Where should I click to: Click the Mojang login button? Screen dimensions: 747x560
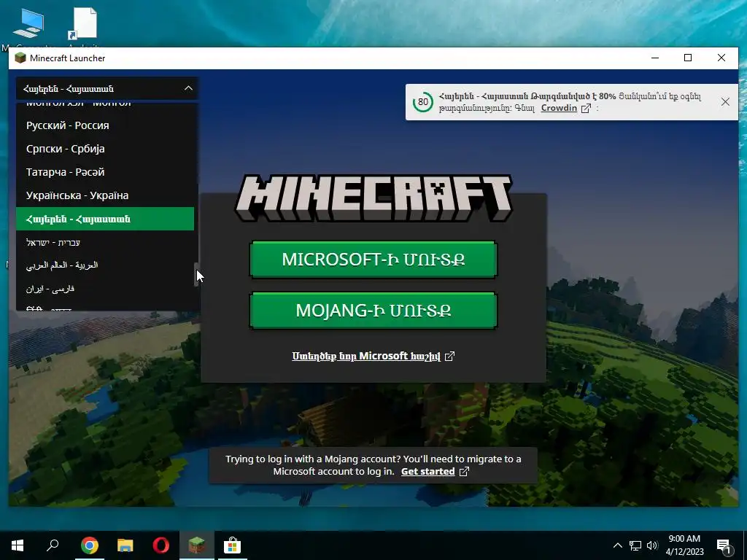pyautogui.click(x=373, y=311)
